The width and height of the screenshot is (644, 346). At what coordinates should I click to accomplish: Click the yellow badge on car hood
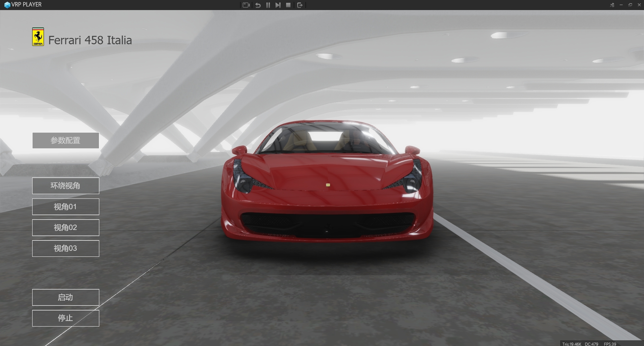tap(328, 185)
